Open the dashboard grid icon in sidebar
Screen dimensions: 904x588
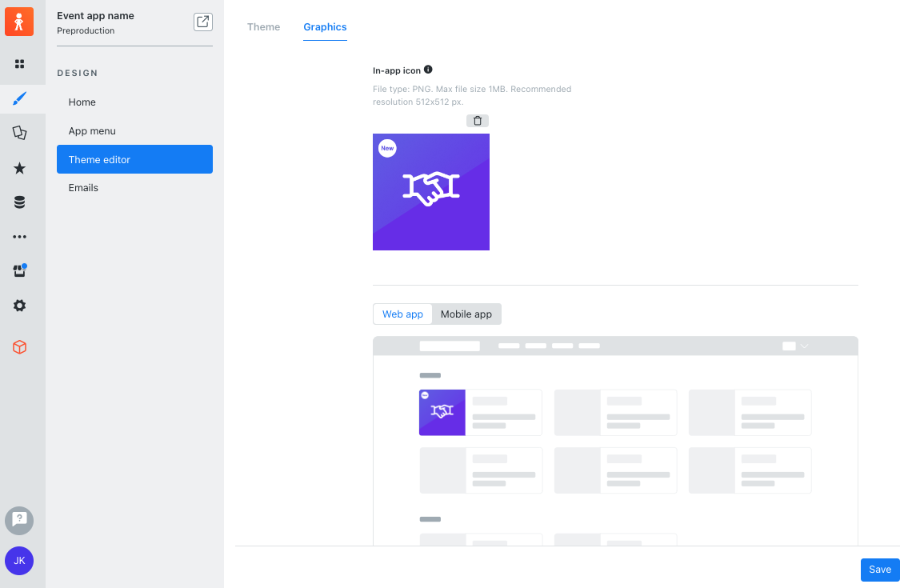pyautogui.click(x=20, y=64)
